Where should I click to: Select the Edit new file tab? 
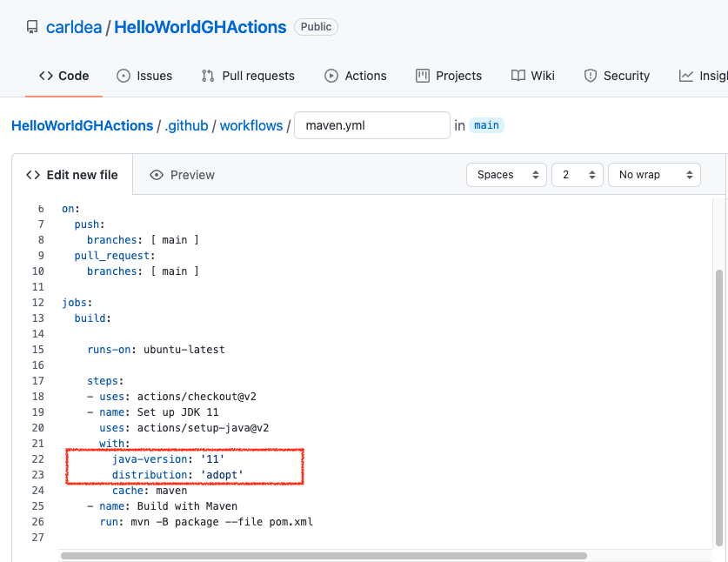(72, 175)
